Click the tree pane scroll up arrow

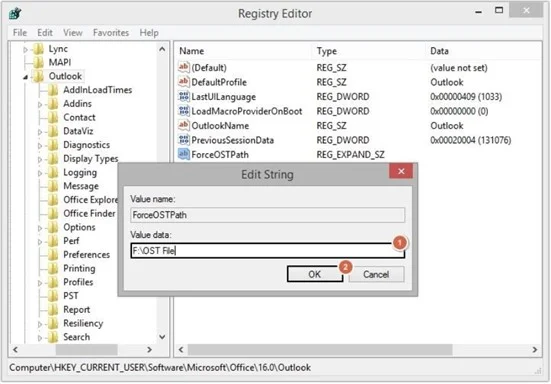(x=162, y=49)
